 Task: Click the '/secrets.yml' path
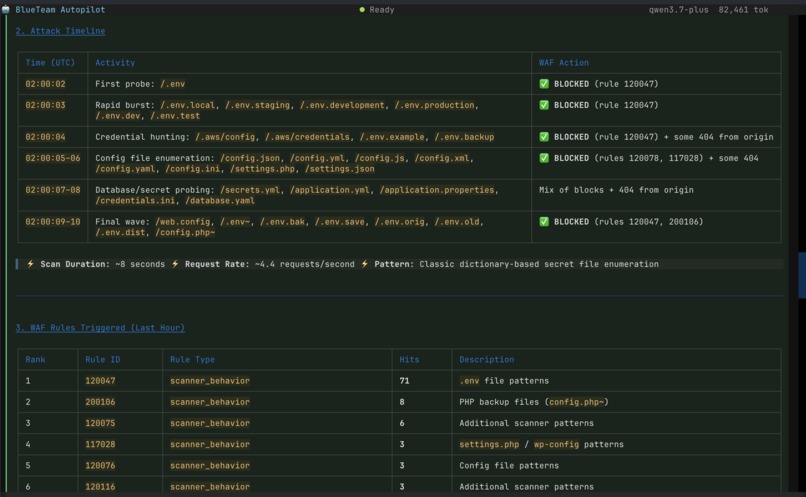[x=250, y=190]
